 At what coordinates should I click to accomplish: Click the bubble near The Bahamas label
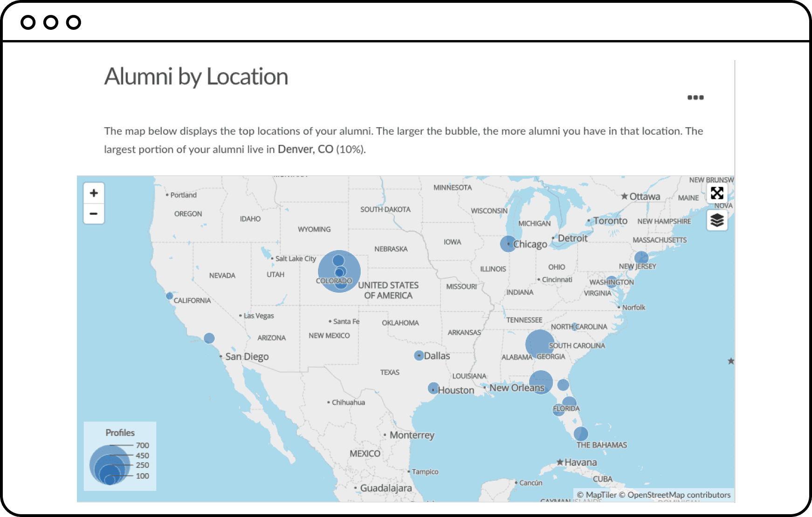[581, 434]
